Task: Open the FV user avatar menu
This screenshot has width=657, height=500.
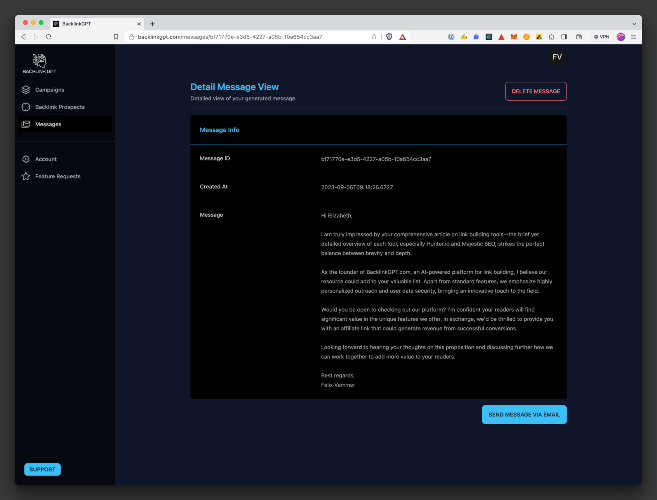Action: 557,57
